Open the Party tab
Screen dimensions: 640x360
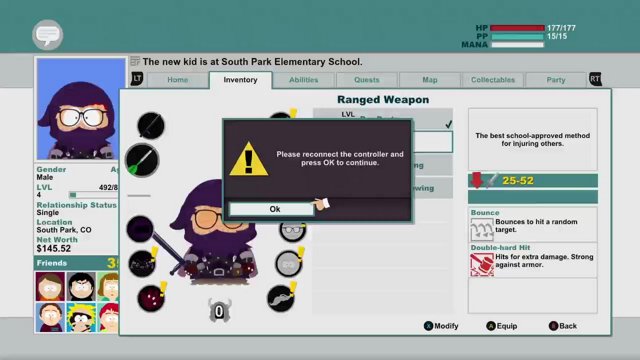pos(556,80)
